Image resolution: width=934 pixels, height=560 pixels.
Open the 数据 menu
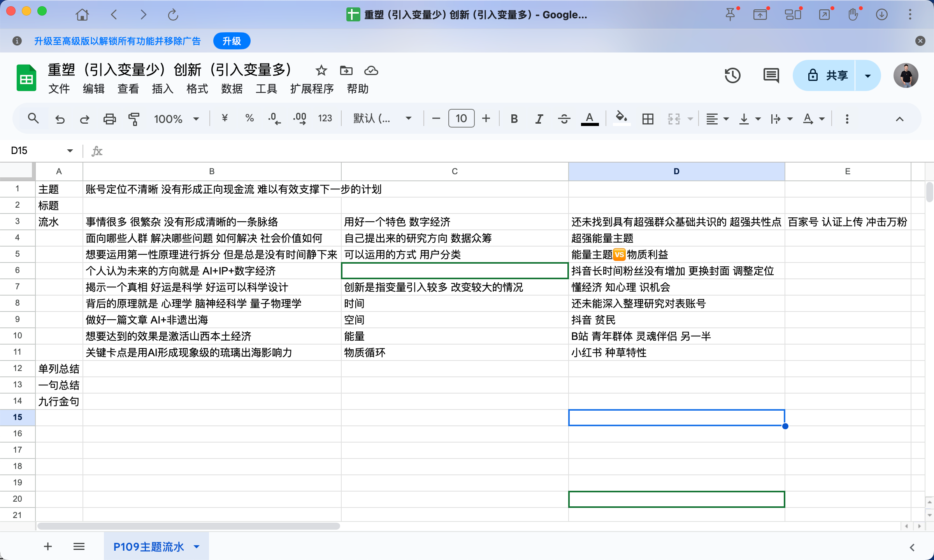point(232,89)
